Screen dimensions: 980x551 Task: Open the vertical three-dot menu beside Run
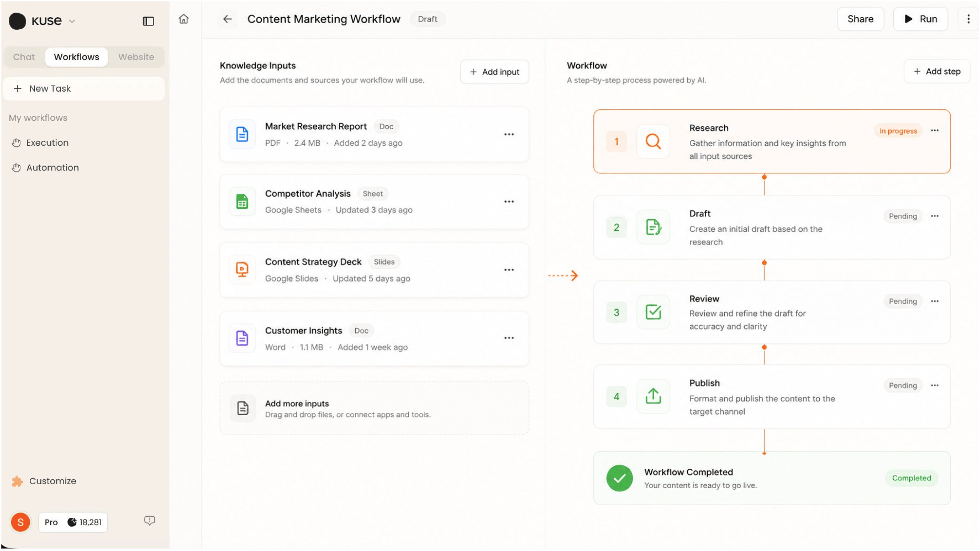point(968,19)
